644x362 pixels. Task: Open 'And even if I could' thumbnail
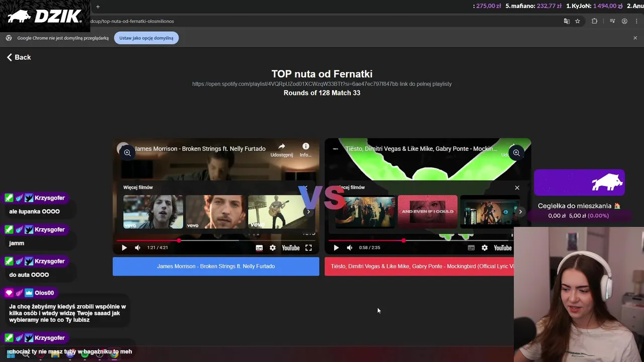(x=428, y=212)
